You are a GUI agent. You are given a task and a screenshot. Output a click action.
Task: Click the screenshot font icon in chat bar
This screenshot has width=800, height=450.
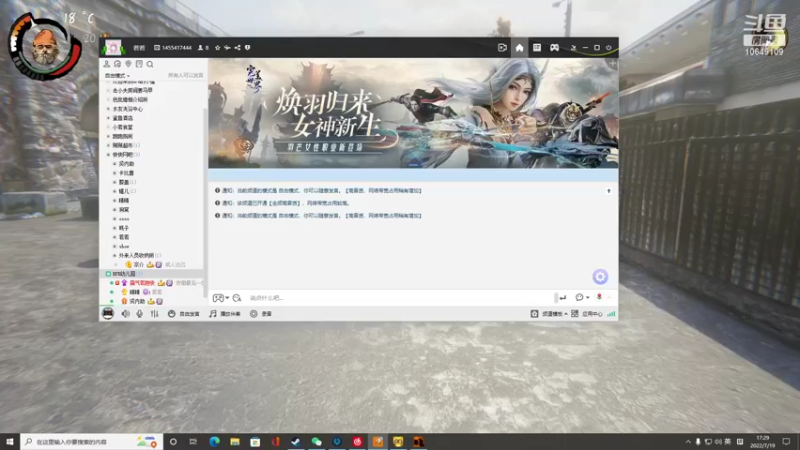[237, 297]
